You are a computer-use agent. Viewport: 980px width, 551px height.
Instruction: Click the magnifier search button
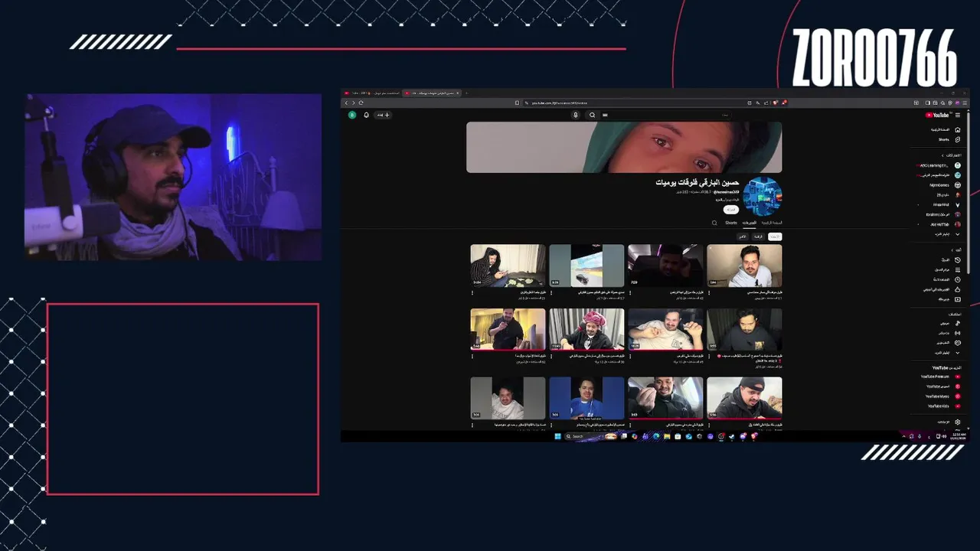coord(592,115)
